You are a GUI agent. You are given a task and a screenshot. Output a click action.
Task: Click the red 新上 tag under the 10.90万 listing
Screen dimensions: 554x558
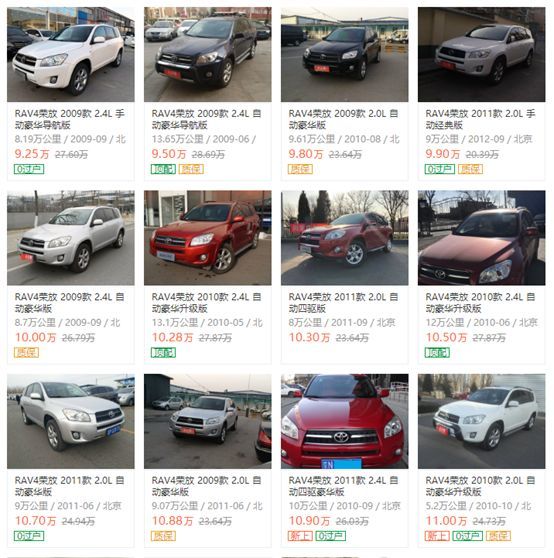(300, 536)
